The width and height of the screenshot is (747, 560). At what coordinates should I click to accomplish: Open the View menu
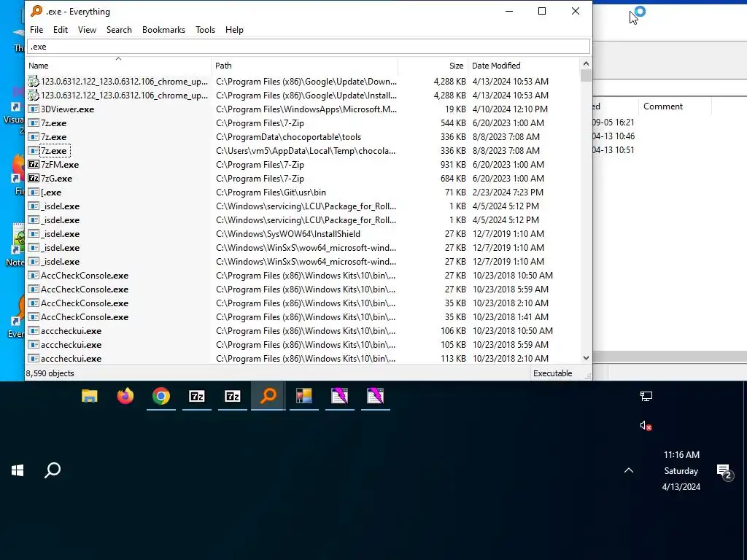88,29
